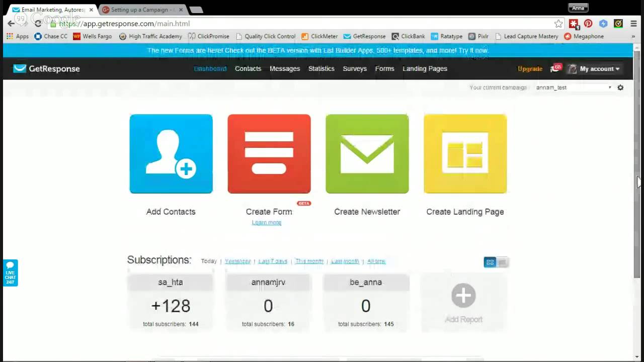Open the GetResponse bookmark
Image resolution: width=644 pixels, height=362 pixels.
(365, 36)
